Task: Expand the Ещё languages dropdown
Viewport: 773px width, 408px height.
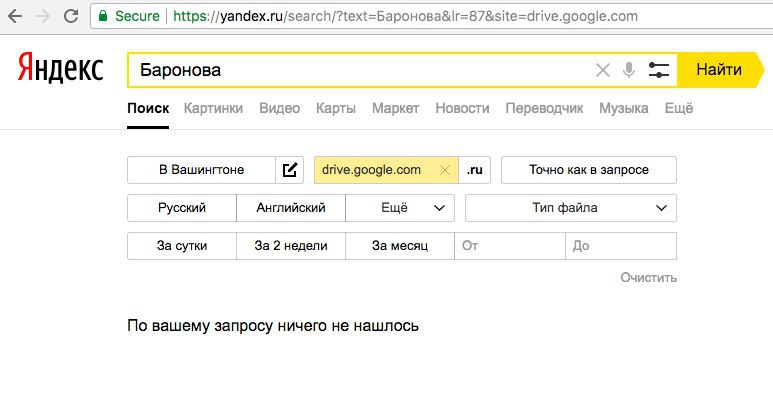Action: tap(400, 208)
